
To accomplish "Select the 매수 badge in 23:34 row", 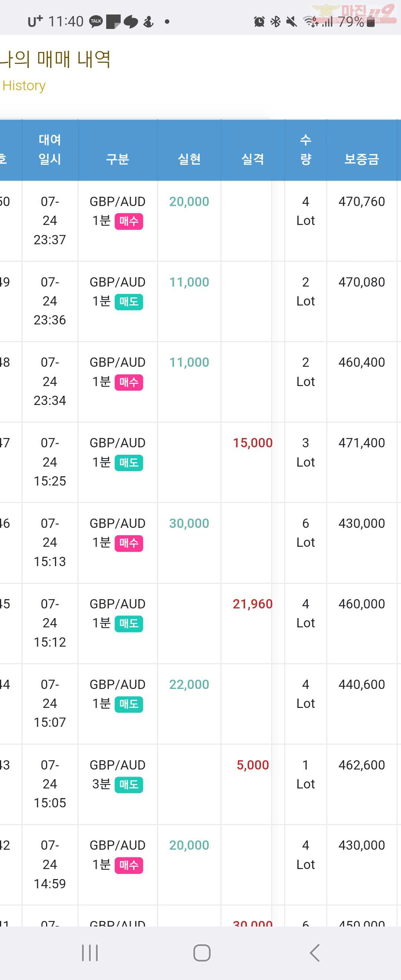I will [x=129, y=382].
